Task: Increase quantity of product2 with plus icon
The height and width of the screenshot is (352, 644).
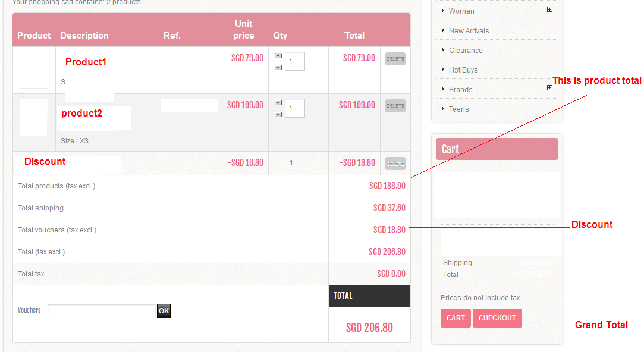Action: [x=278, y=103]
